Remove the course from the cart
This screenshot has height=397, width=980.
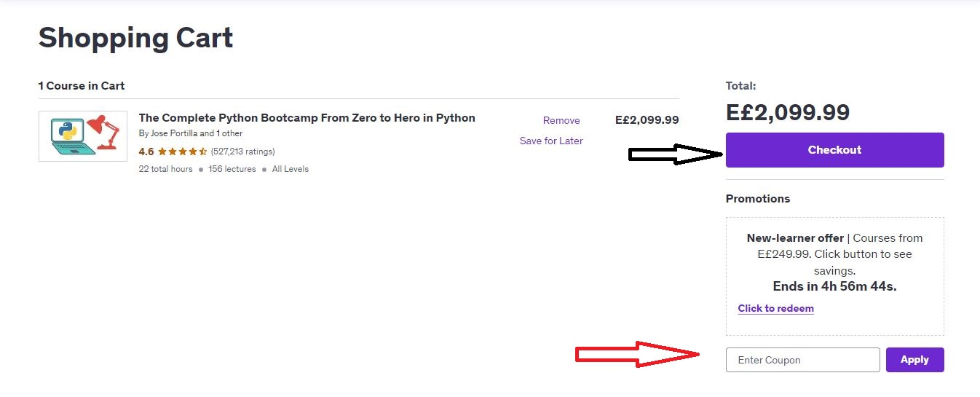click(561, 121)
